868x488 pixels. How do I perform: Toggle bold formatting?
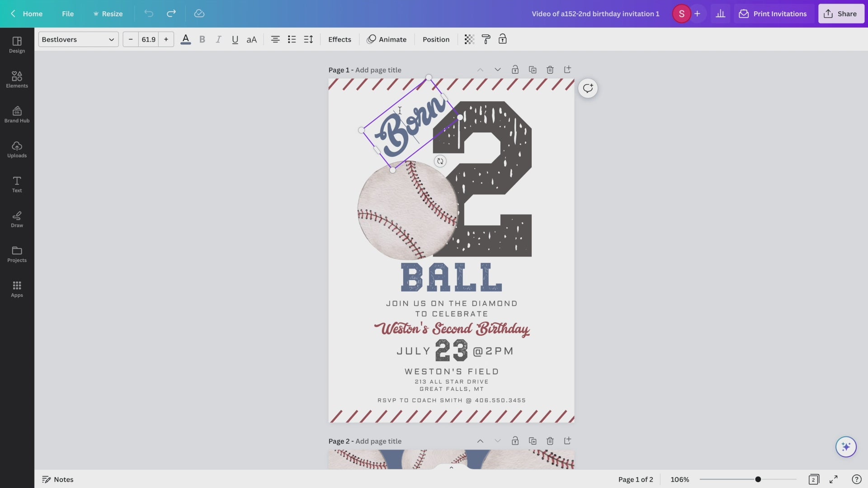pos(202,39)
